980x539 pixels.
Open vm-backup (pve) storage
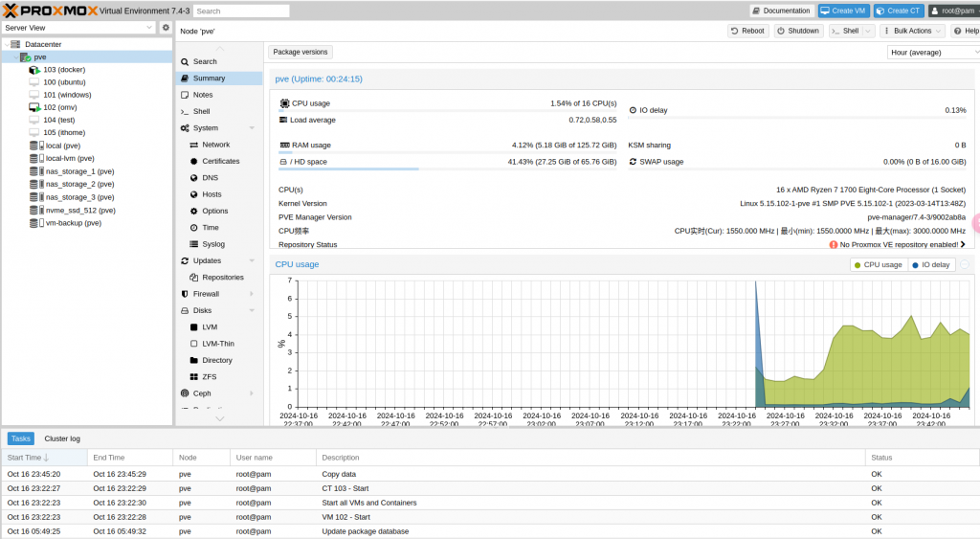pyautogui.click(x=73, y=223)
